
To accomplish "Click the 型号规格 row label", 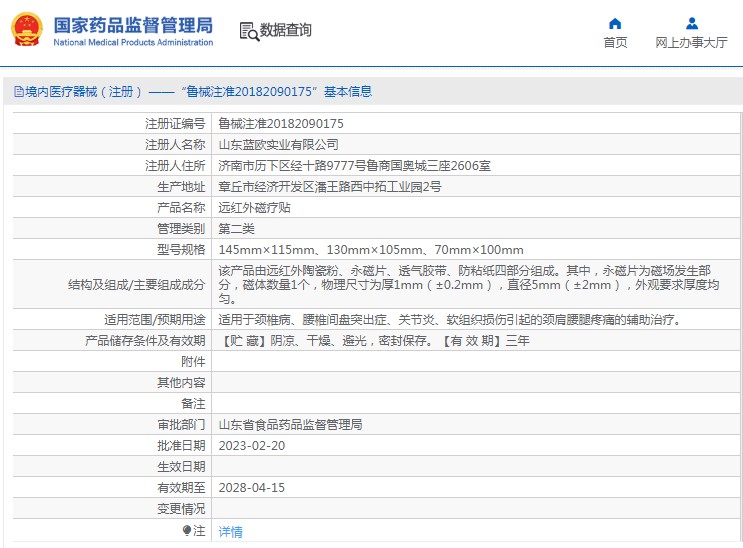I will point(181,250).
